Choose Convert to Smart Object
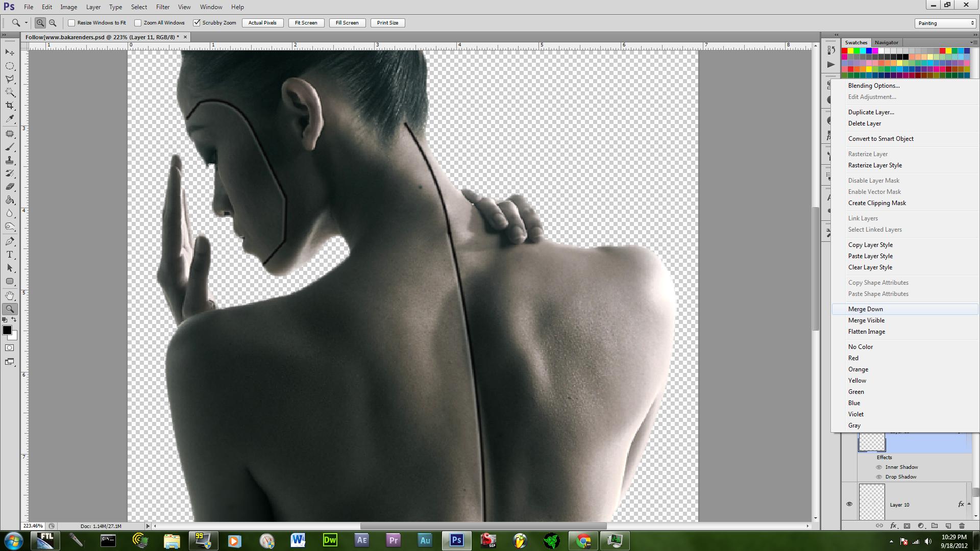Image resolution: width=980 pixels, height=551 pixels. 905,139
